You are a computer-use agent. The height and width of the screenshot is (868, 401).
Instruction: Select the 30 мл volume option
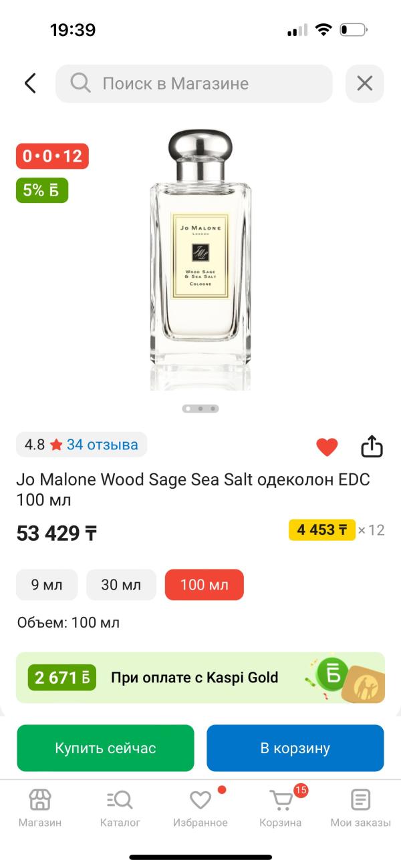(121, 585)
